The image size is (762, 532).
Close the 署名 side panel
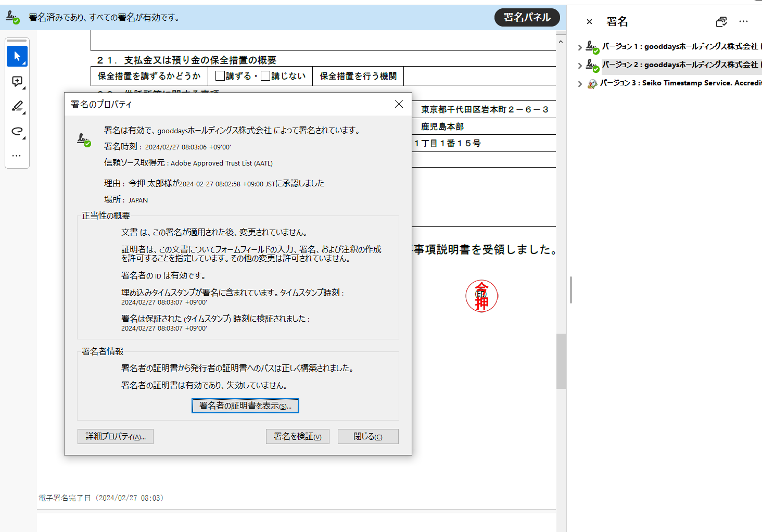pyautogui.click(x=589, y=22)
